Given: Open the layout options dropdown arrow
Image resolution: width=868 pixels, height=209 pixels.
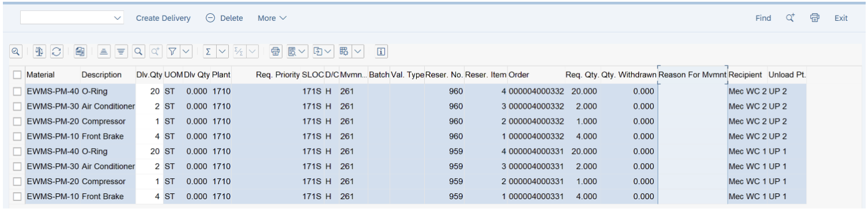Looking at the screenshot, I should click(358, 52).
